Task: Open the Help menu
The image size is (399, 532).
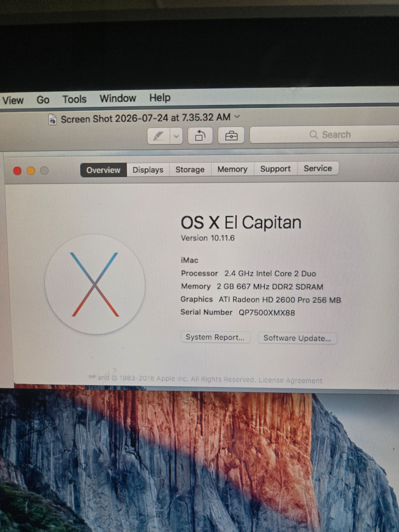Action: click(160, 98)
